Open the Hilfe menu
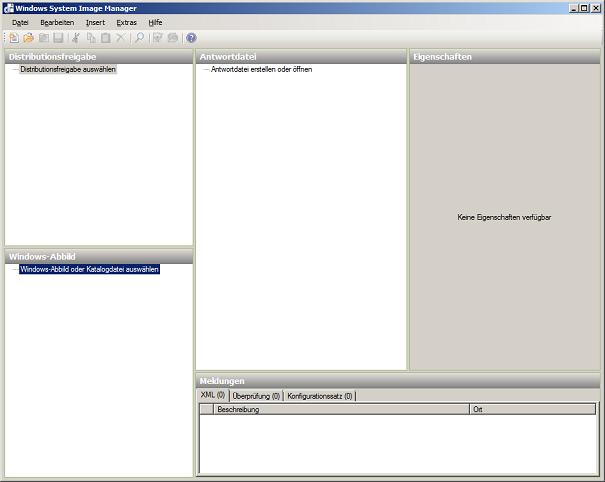 [x=155, y=23]
